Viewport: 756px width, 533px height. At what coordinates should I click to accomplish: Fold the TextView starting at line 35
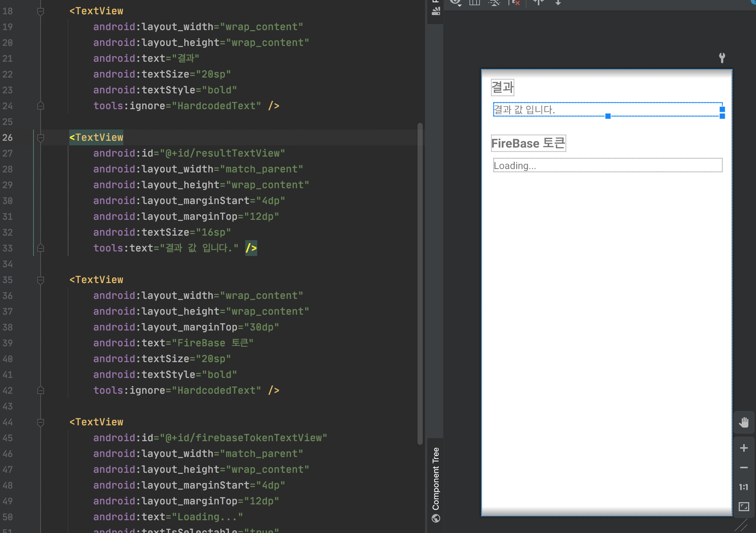[41, 280]
